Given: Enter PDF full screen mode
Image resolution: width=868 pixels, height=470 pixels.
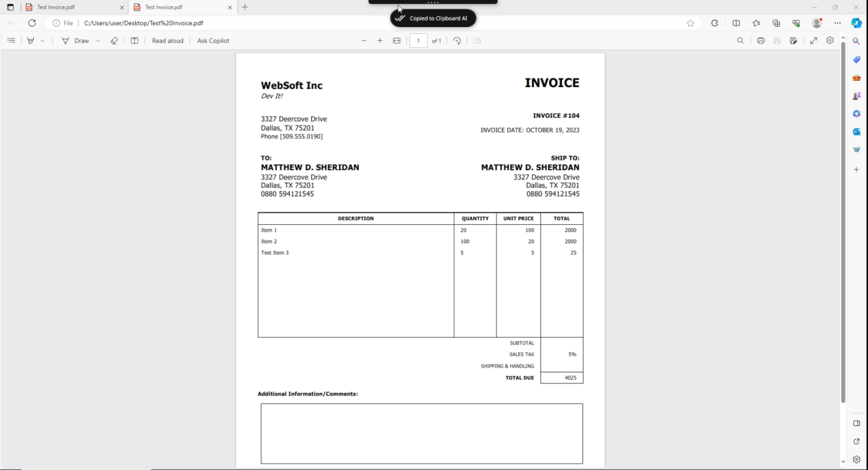Looking at the screenshot, I should [814, 41].
